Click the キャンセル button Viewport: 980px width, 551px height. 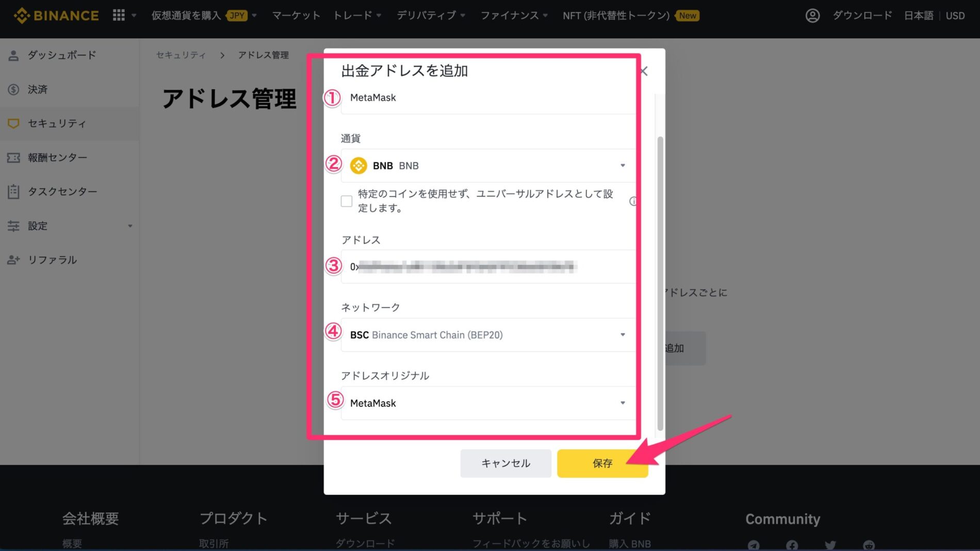pyautogui.click(x=505, y=463)
